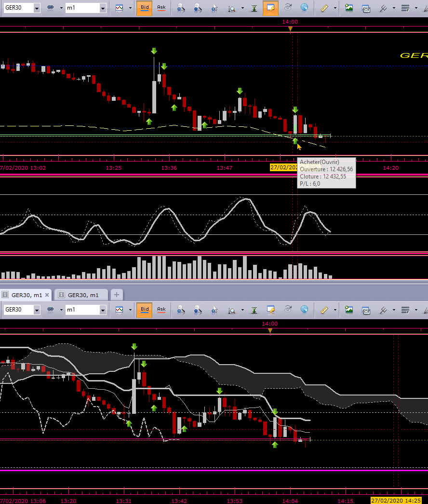428x504 pixels.
Task: Click 13:36 time label on upper axis
Action: click(x=169, y=168)
